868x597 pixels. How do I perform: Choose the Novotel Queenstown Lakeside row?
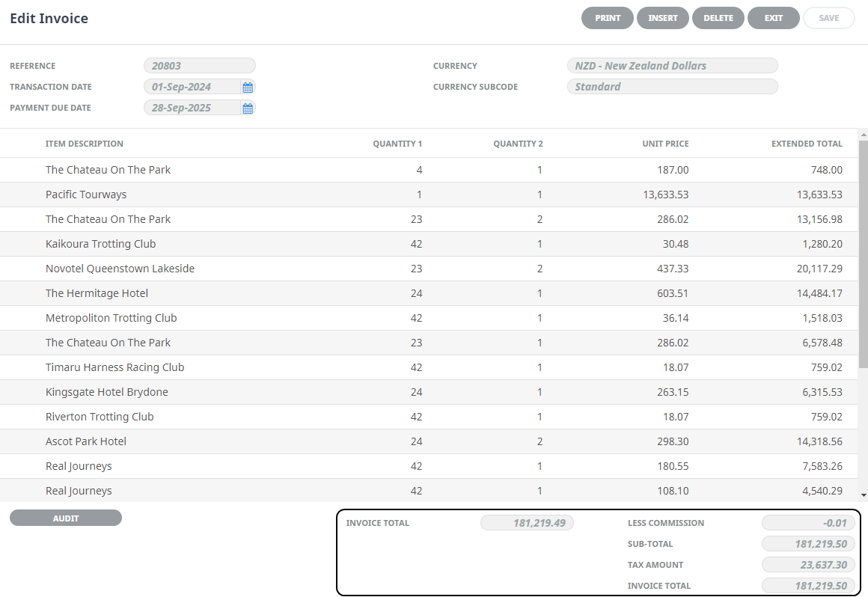point(120,269)
